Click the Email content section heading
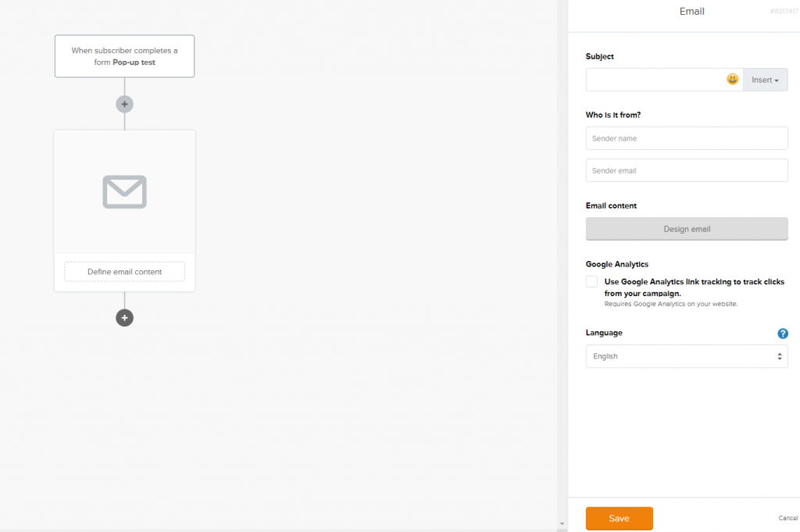The width and height of the screenshot is (800, 532). coord(611,205)
